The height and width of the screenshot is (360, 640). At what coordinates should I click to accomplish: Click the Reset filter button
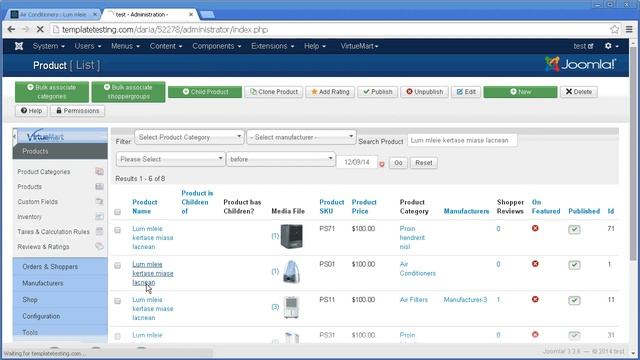[424, 163]
